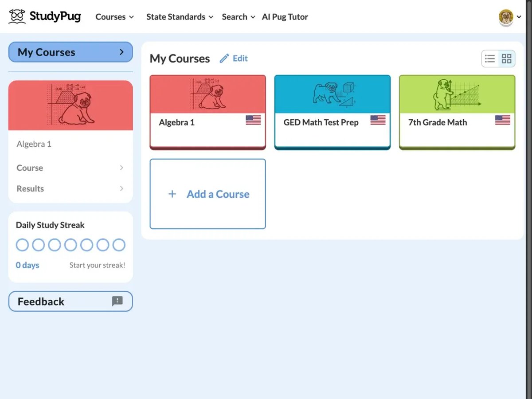Screen dimensions: 532x399
Task: Click the plus icon in the Add a Course tile
Action: 172,194
